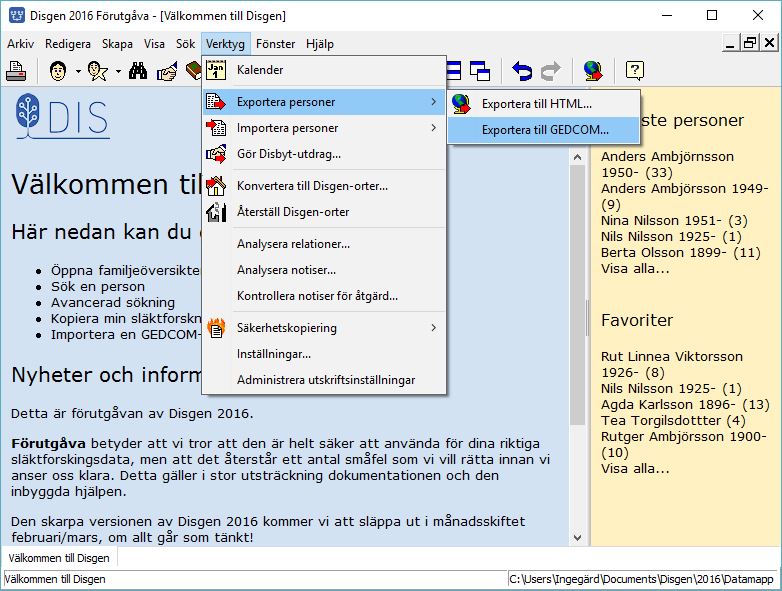The image size is (782, 591).
Task: Click the vertical scrollbar thumb
Action: (578, 295)
